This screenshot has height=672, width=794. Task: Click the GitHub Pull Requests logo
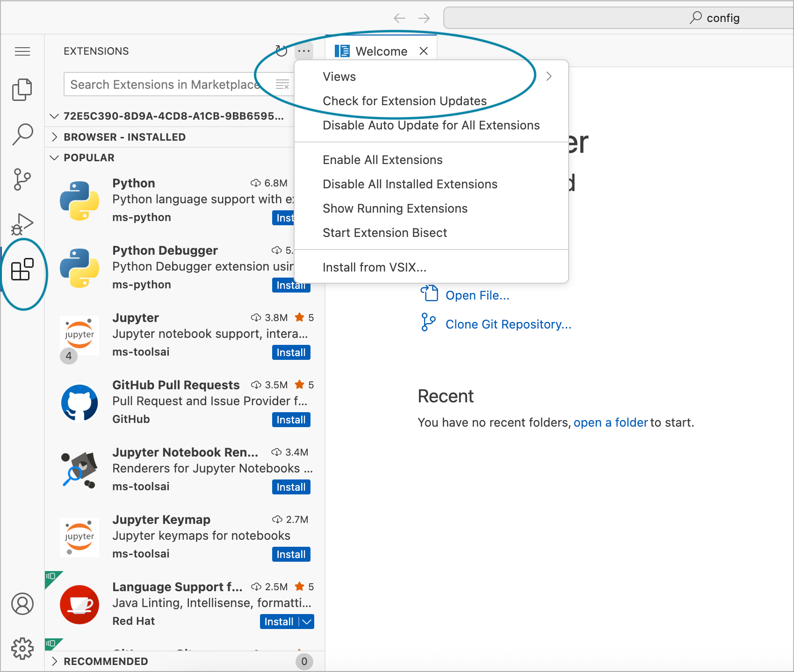(x=79, y=403)
